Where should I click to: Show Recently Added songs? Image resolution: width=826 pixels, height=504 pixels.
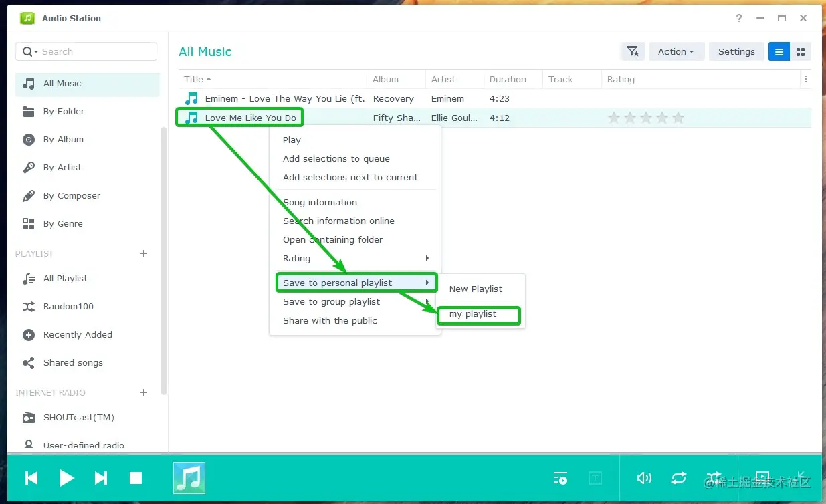[x=87, y=335]
